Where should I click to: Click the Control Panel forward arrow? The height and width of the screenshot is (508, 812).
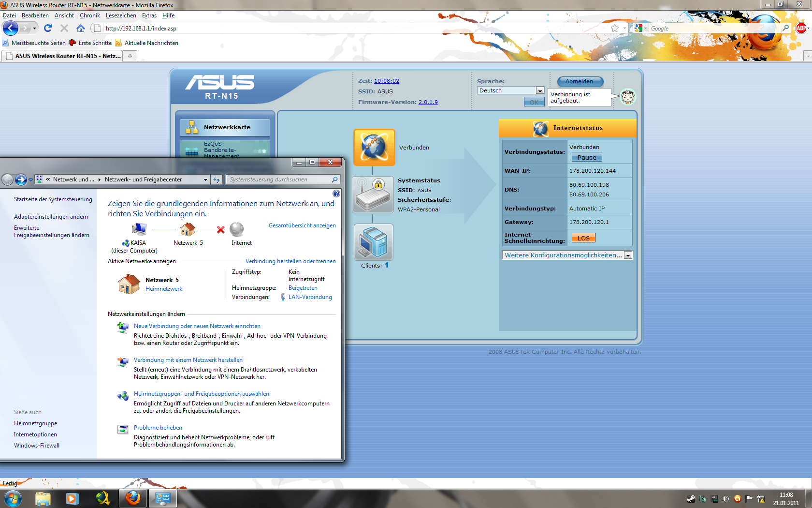pyautogui.click(x=21, y=179)
